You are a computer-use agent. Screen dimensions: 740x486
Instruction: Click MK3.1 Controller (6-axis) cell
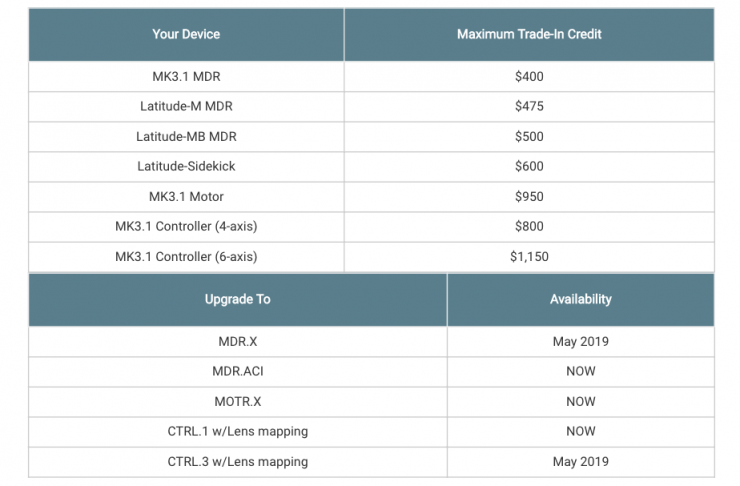[x=186, y=256]
